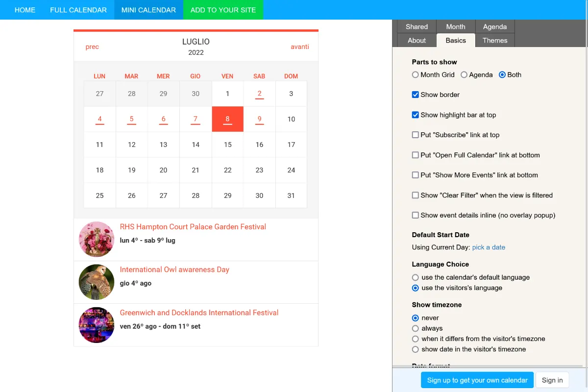
Task: Click Sign up to get your own calendar
Action: (x=477, y=380)
